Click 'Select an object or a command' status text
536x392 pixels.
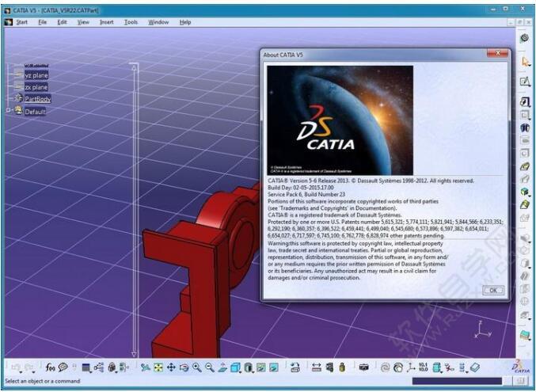tap(43, 381)
